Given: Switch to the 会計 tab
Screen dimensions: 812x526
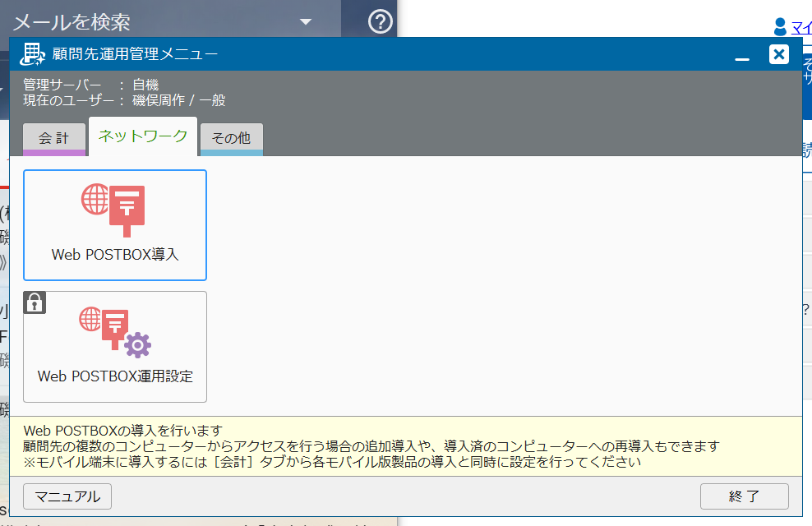Looking at the screenshot, I should pyautogui.click(x=54, y=138).
